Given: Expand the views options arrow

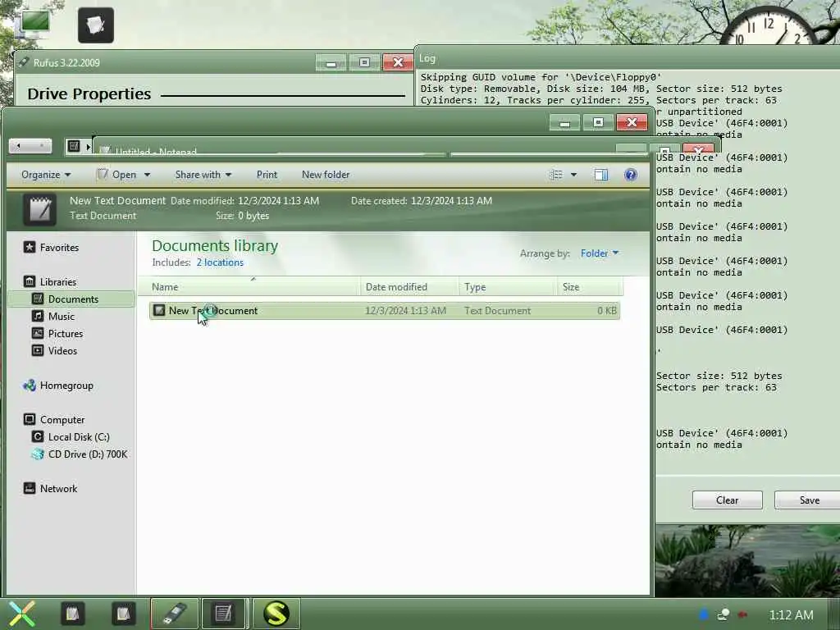Looking at the screenshot, I should coord(573,175).
